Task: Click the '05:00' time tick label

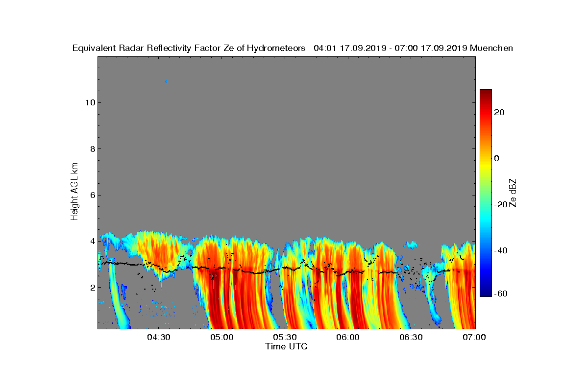Action: 222,337
